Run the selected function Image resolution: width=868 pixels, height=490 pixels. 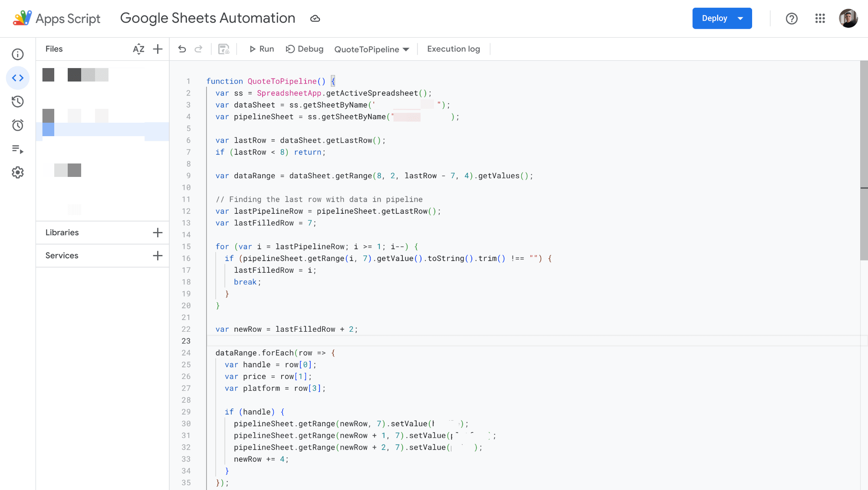tap(262, 49)
